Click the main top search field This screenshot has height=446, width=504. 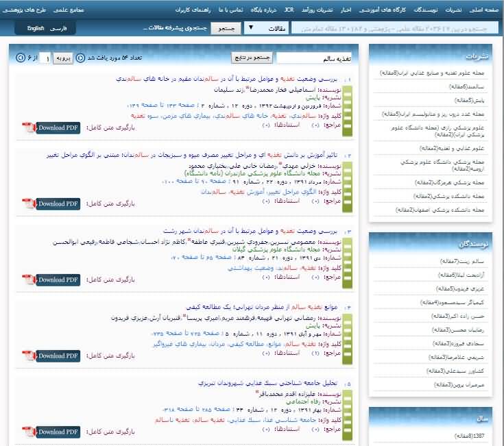point(395,28)
